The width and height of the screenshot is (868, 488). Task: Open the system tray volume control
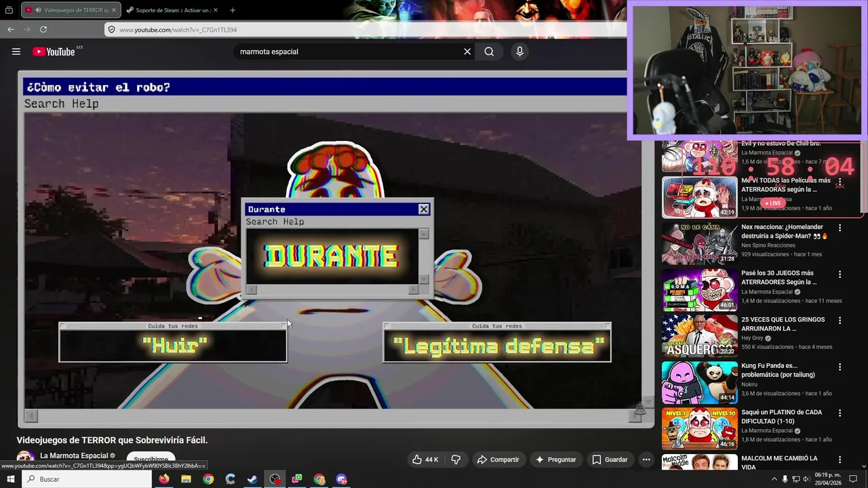coord(808,479)
